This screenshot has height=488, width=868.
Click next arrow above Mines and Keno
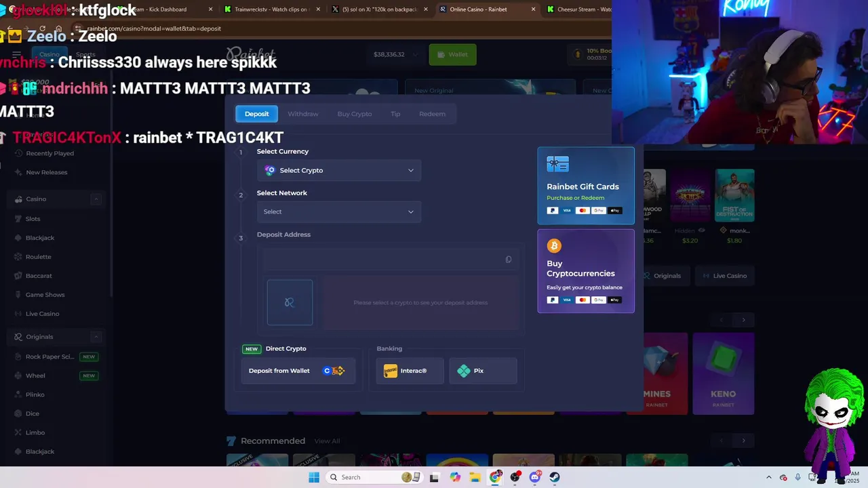click(x=744, y=320)
